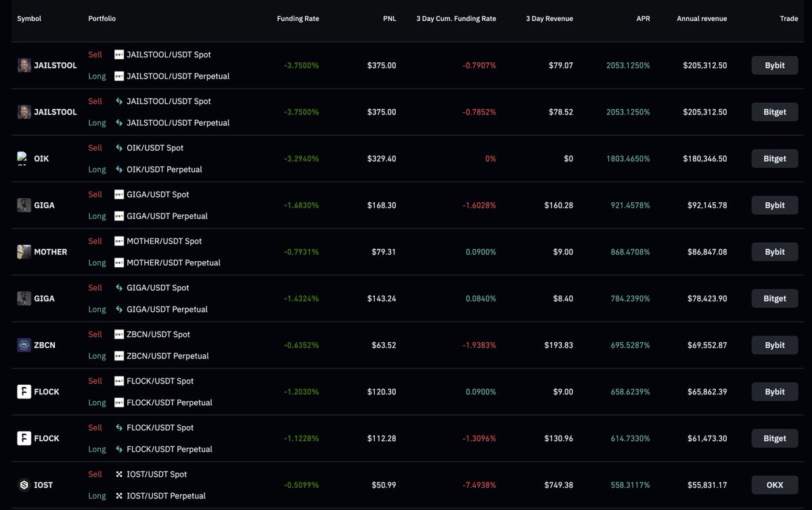The image size is (812, 510).
Task: Click the Bybit trade button in the ZBCN row
Action: (775, 346)
